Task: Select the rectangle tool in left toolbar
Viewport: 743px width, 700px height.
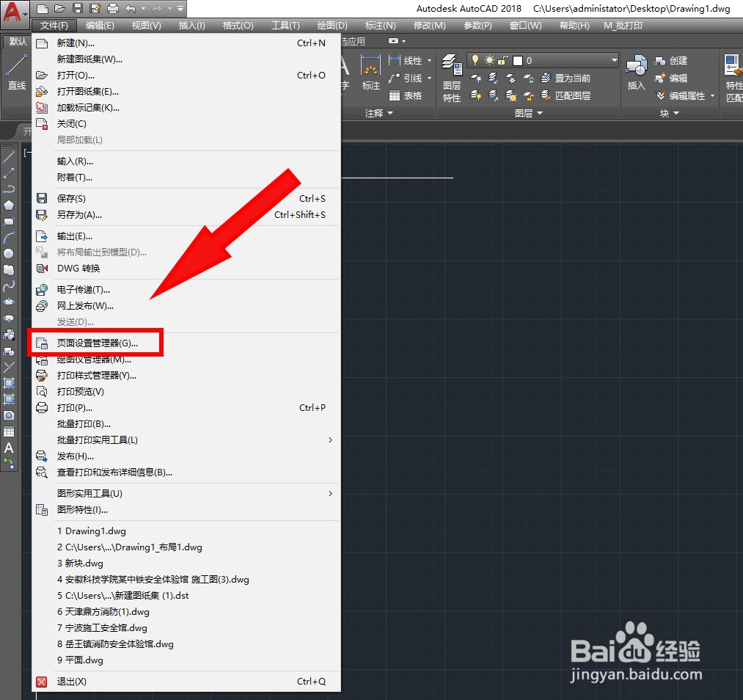Action: pyautogui.click(x=9, y=222)
